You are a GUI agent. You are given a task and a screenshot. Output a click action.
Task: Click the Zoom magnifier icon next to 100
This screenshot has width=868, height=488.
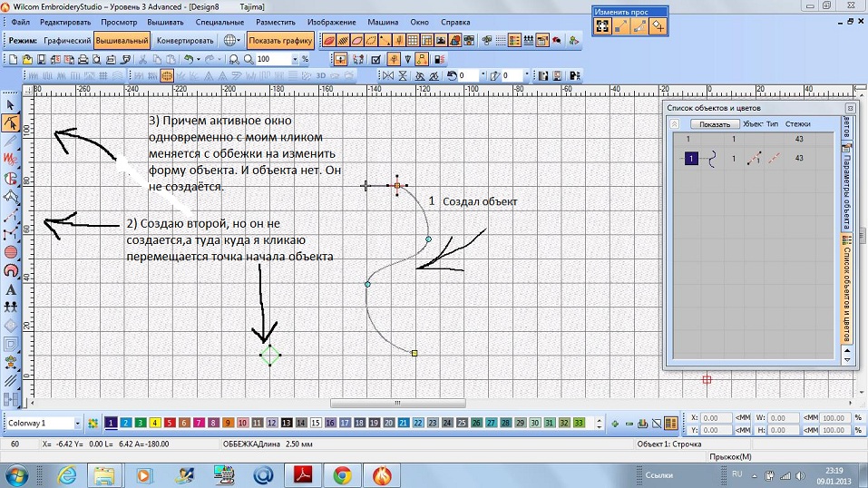point(249,59)
